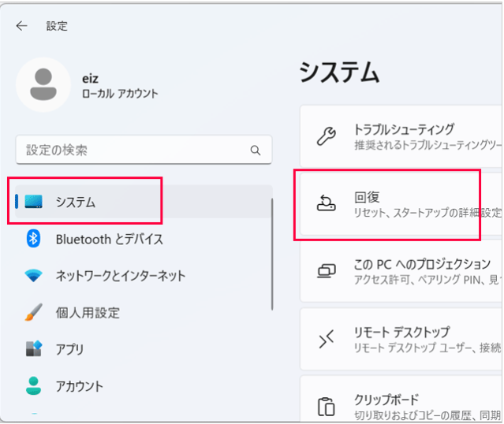The image size is (504, 424).
Task: Click the network Wi-Fi icon
Action: coord(33,276)
